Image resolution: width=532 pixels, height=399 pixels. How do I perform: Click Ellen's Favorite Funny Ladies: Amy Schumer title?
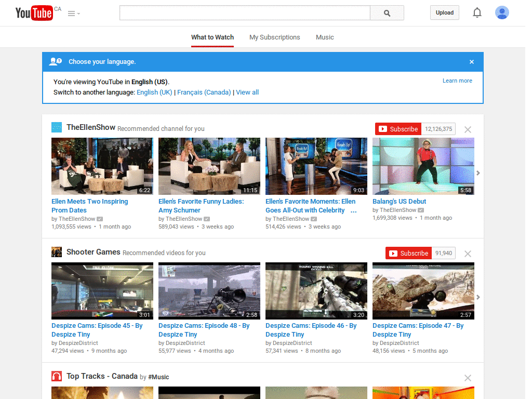click(x=201, y=206)
